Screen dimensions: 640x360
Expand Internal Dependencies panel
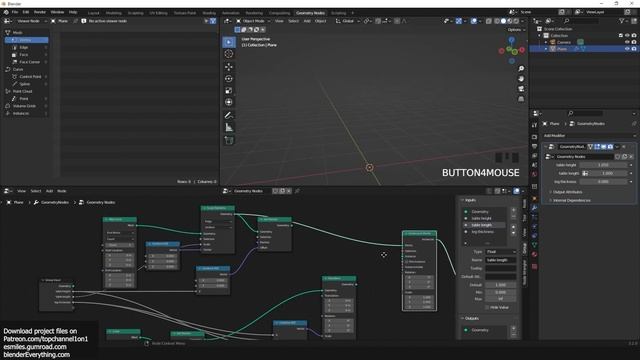(x=571, y=200)
